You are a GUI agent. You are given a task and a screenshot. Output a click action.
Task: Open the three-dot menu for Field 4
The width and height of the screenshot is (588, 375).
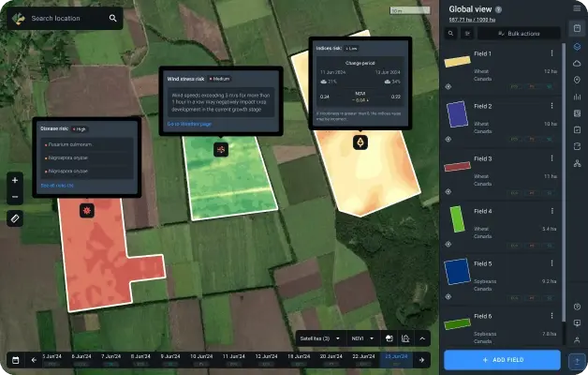coord(551,212)
